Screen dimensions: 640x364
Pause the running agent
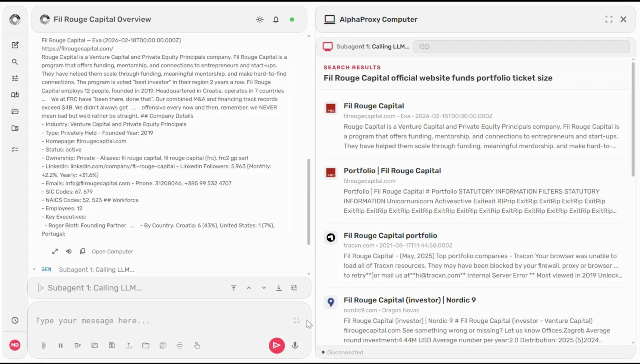[x=60, y=346]
